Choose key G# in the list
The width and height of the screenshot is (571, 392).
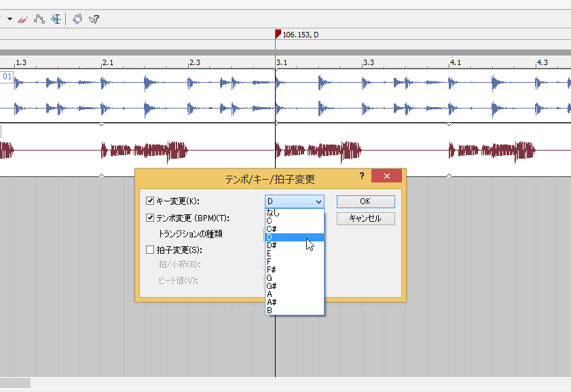(x=294, y=286)
